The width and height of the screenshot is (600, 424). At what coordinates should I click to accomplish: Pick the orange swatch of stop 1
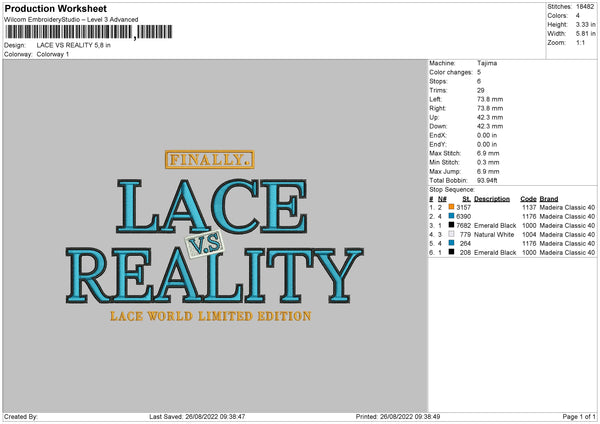click(451, 207)
